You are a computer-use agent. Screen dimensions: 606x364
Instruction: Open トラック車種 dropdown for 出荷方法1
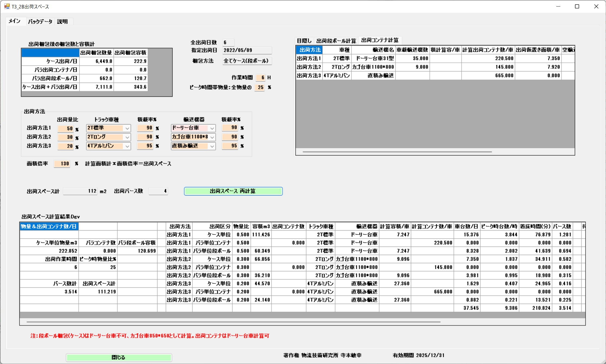pyautogui.click(x=127, y=128)
